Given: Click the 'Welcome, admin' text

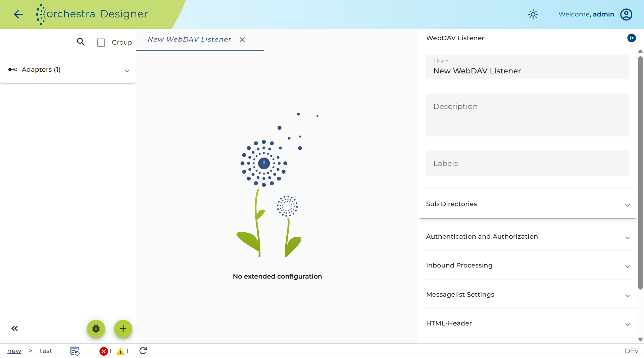Looking at the screenshot, I should point(586,14).
